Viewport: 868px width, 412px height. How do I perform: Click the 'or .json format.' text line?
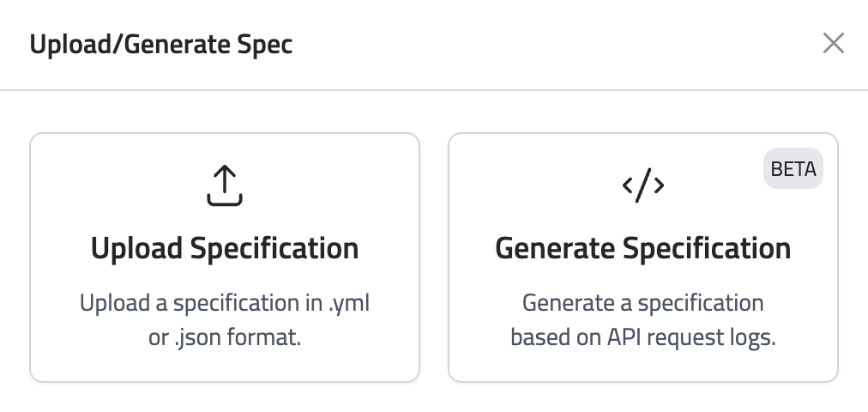pyautogui.click(x=225, y=337)
